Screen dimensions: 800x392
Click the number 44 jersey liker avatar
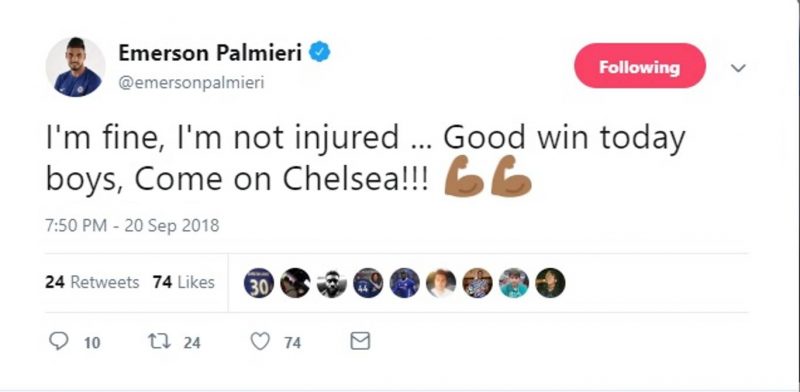(x=368, y=283)
